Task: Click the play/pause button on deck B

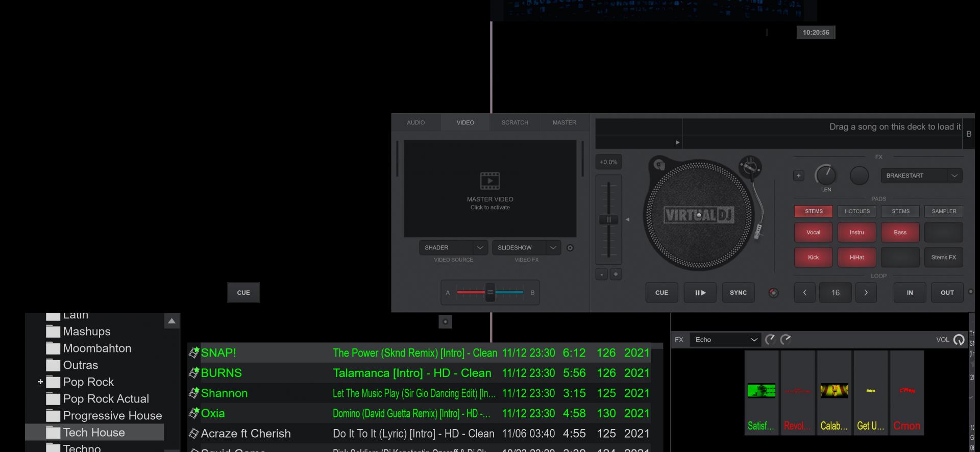Action: [700, 293]
